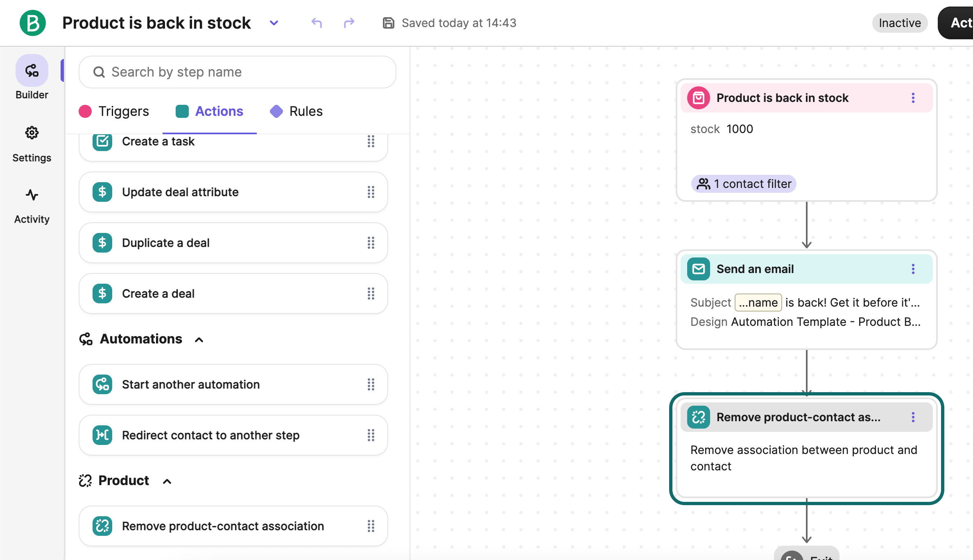
Task: Open three-dot menu on Remove product-contact step
Action: [x=913, y=417]
